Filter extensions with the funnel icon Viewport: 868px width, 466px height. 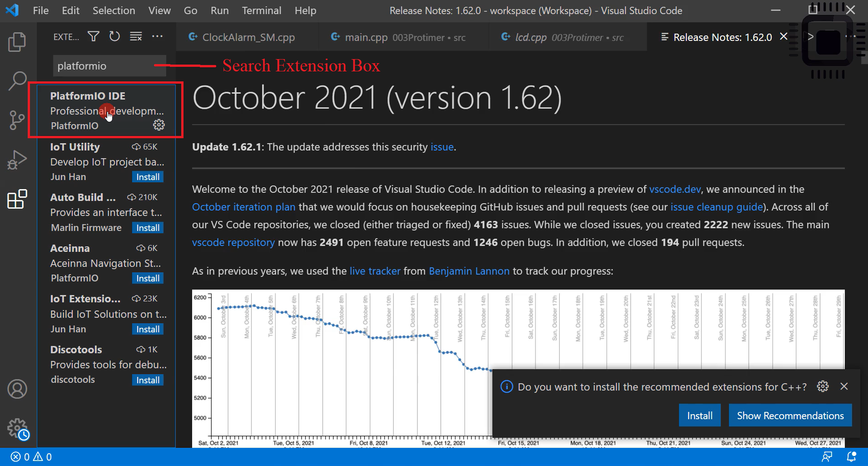(94, 36)
